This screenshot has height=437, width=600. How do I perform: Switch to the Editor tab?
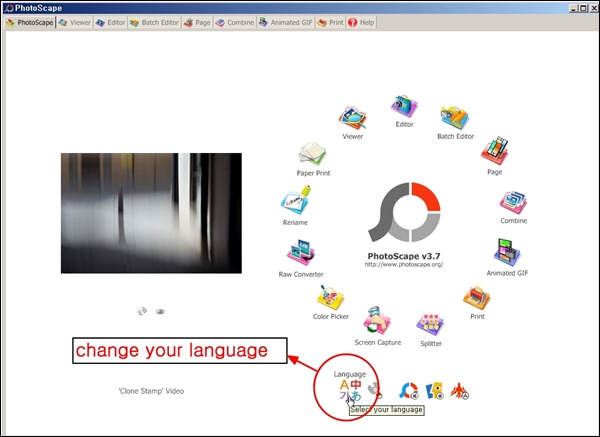tap(111, 23)
